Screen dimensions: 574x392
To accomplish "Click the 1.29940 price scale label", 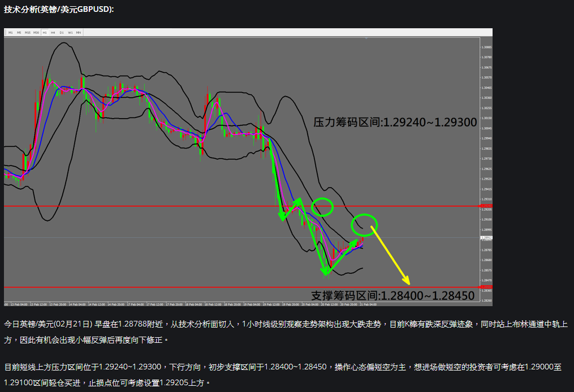I will pyautogui.click(x=486, y=138).
